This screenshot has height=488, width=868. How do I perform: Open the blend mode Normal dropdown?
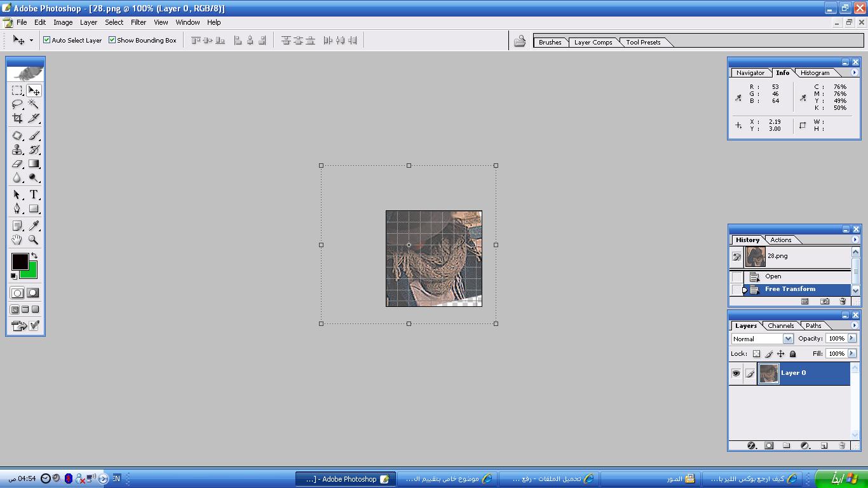(x=787, y=339)
